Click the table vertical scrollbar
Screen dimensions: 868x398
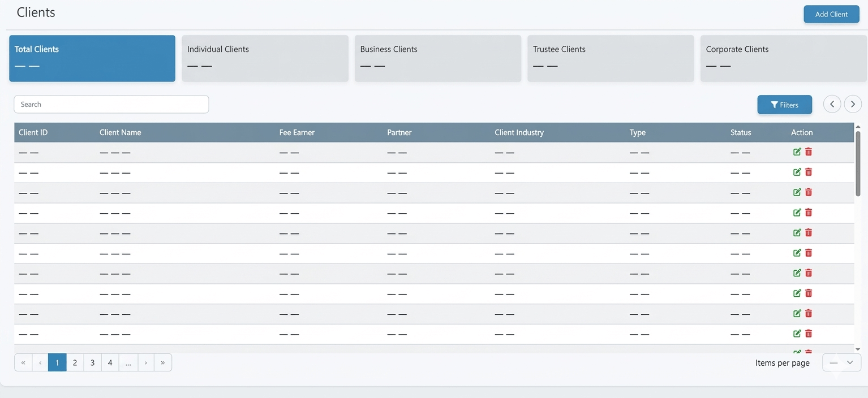(858, 164)
